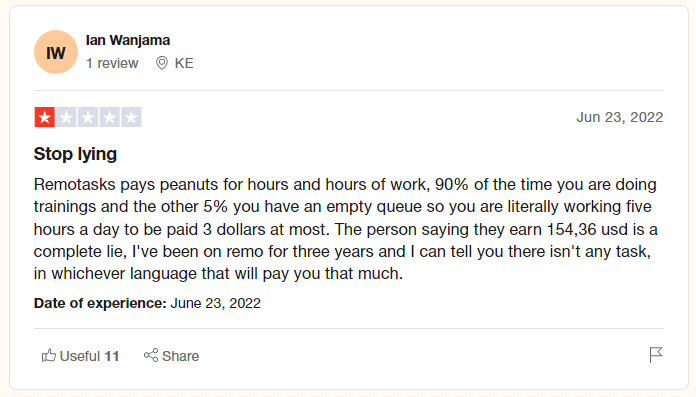
Task: Select the KE country code label
Action: (184, 63)
